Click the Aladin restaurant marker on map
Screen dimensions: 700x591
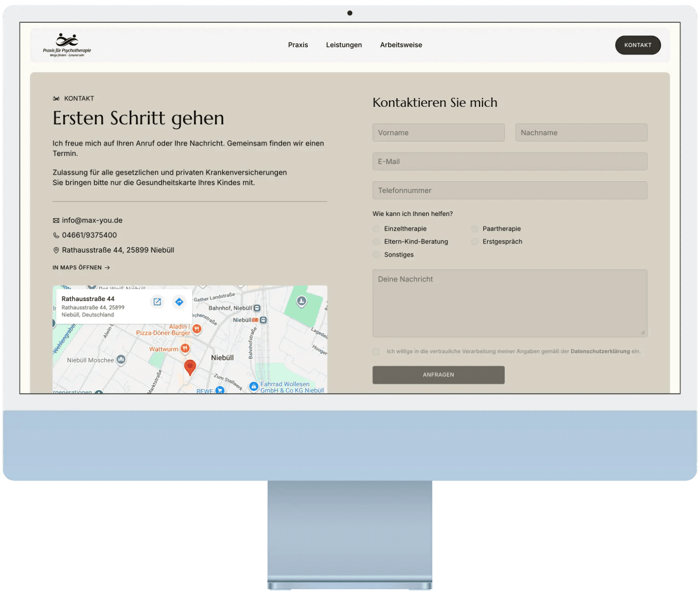pos(197,328)
